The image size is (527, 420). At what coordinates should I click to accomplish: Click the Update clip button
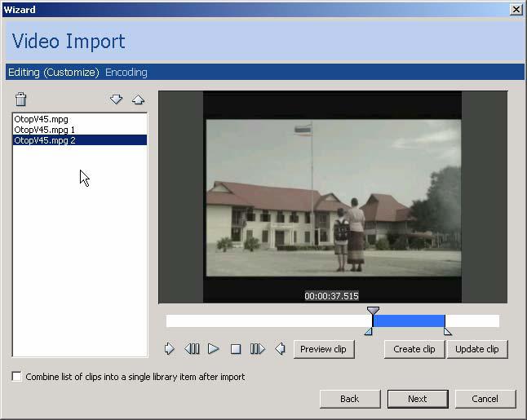click(x=477, y=349)
